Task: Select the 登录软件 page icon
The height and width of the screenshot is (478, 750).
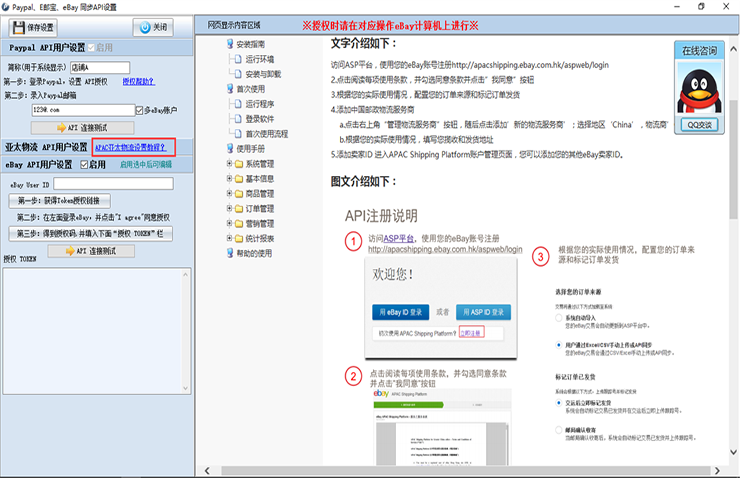Action: (238, 118)
